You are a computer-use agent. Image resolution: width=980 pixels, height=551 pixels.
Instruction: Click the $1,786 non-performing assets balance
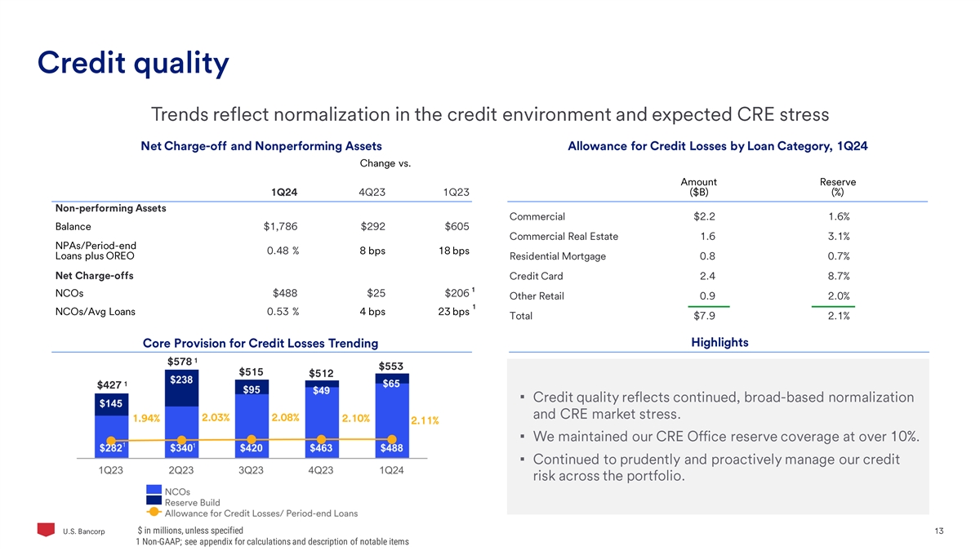(x=279, y=226)
